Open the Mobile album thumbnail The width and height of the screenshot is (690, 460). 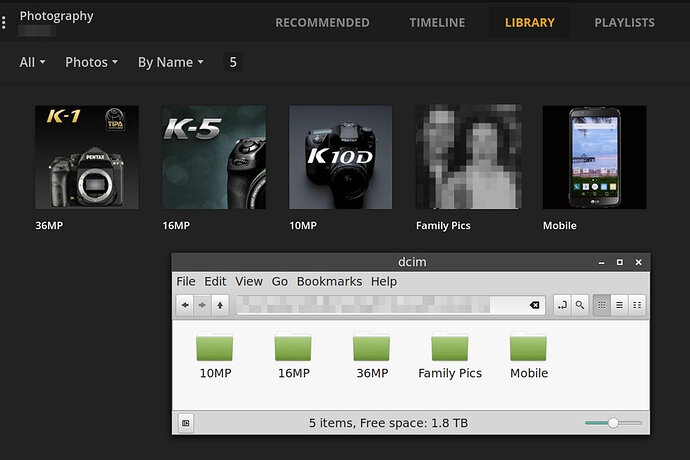595,157
